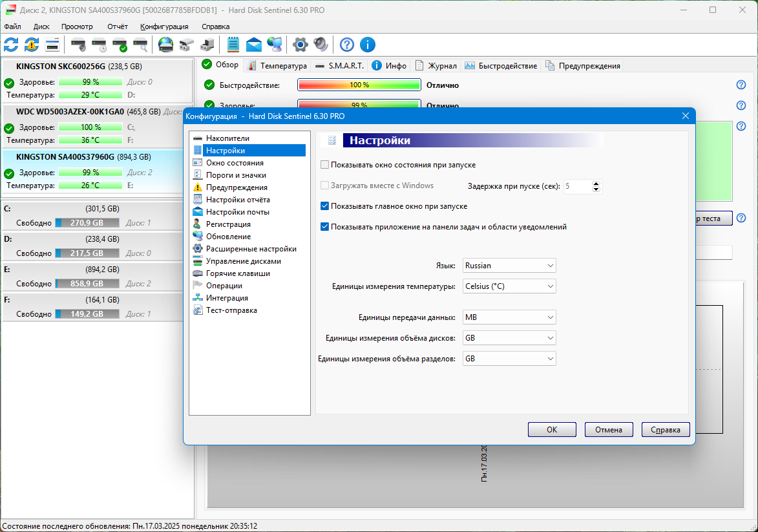Click the notepad report toolbar icon
Image resolution: width=758 pixels, height=532 pixels.
click(x=233, y=45)
